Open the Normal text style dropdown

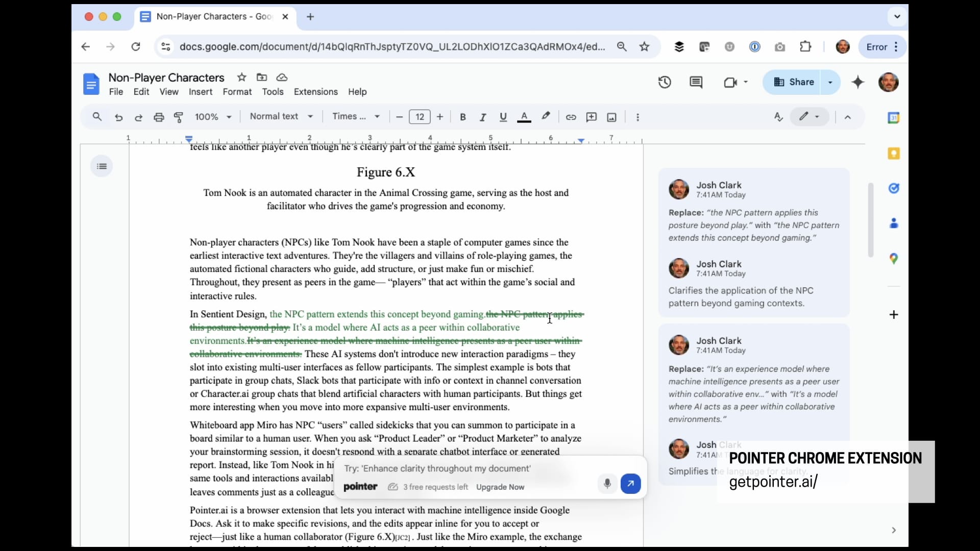281,116
